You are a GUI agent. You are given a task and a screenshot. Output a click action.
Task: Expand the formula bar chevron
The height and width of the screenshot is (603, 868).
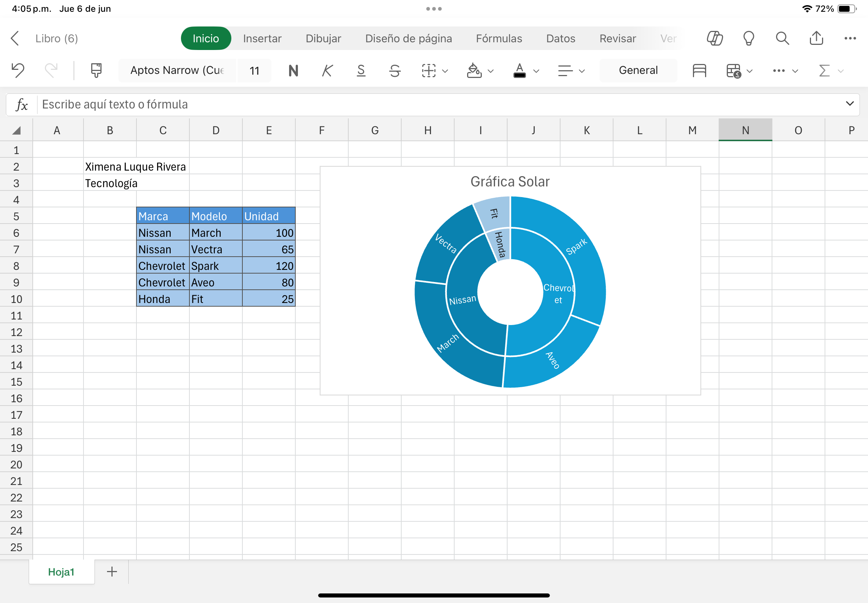pyautogui.click(x=850, y=104)
